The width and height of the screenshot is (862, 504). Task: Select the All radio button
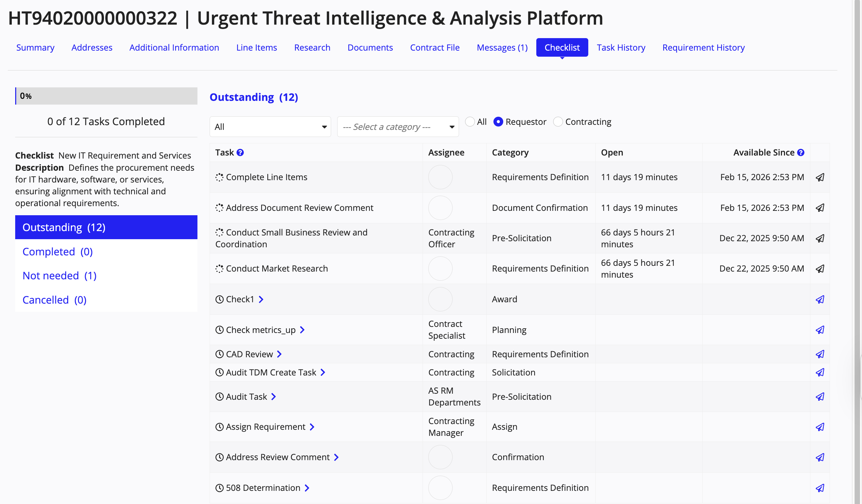click(470, 122)
